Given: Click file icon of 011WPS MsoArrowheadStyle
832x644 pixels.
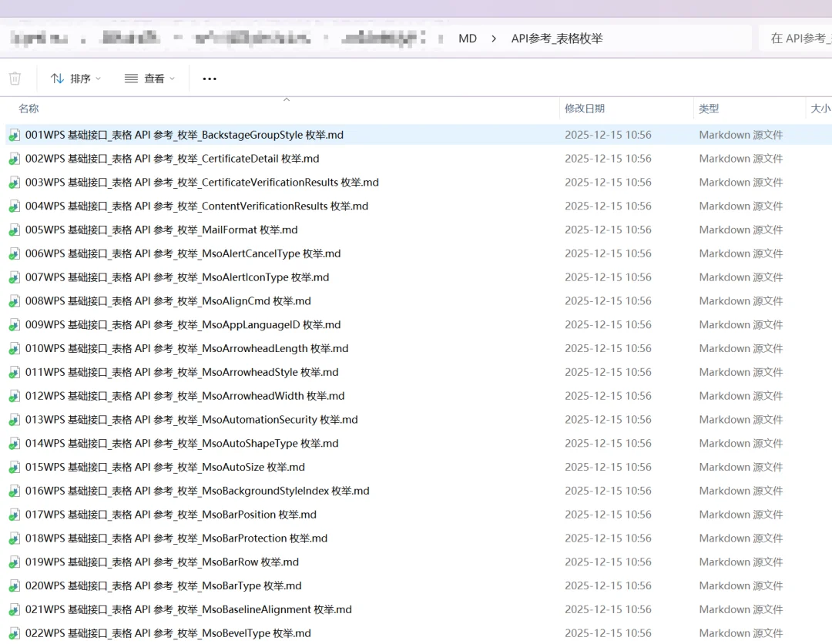Looking at the screenshot, I should click(x=15, y=373).
